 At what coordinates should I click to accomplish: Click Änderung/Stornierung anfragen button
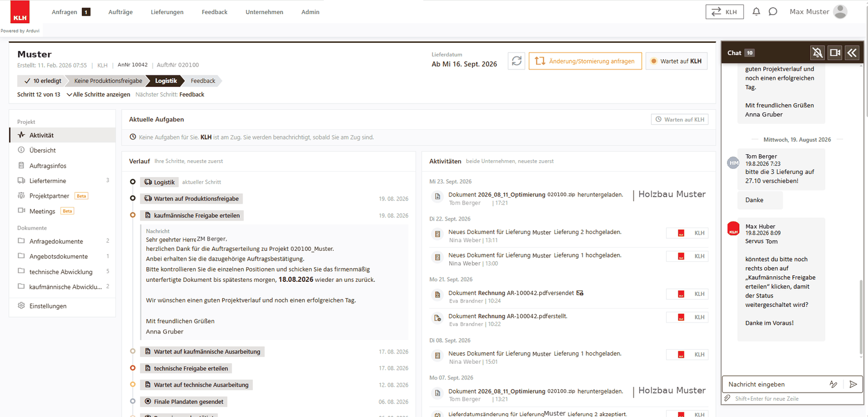[x=585, y=61]
